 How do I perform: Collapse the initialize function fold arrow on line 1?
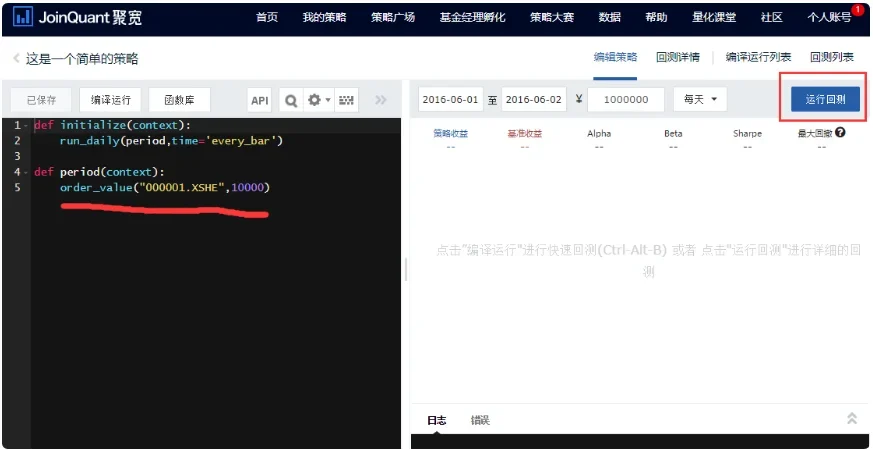[x=26, y=125]
